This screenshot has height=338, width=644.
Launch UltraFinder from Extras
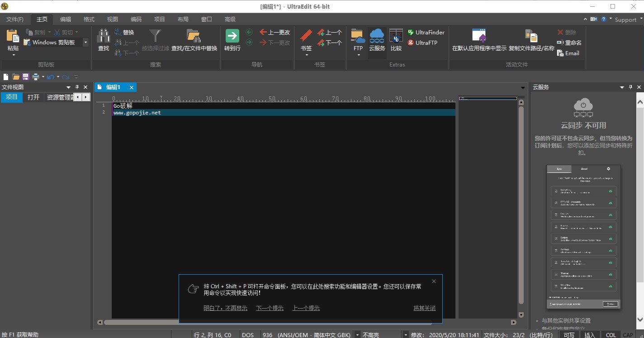426,33
